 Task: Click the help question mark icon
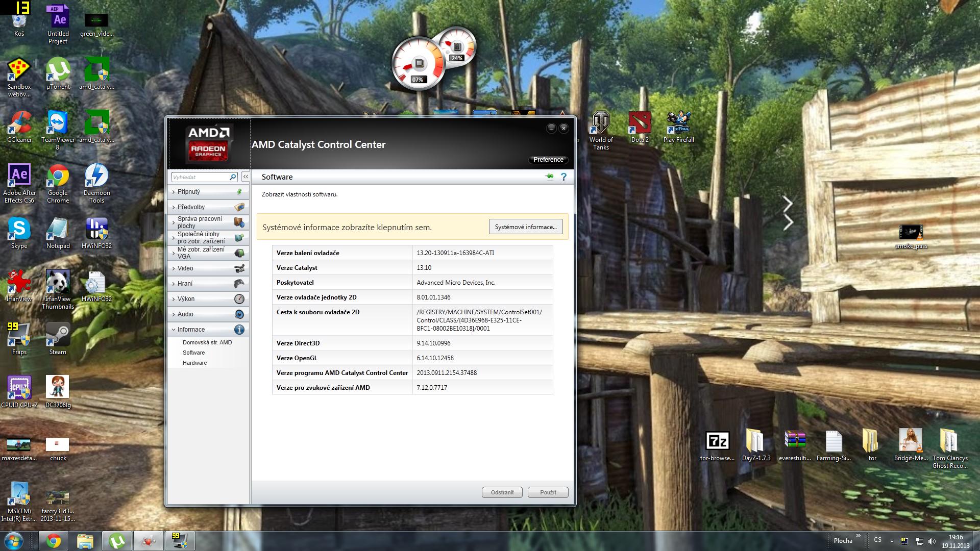pyautogui.click(x=563, y=177)
